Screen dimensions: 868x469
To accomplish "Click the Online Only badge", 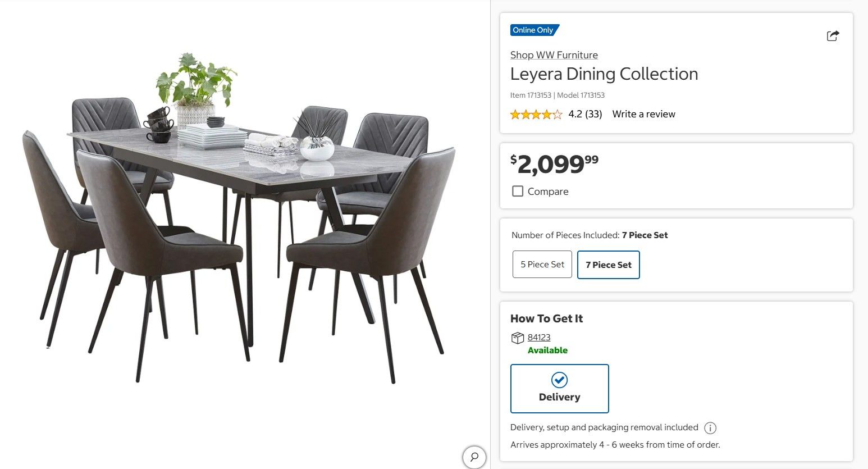I will pyautogui.click(x=534, y=30).
